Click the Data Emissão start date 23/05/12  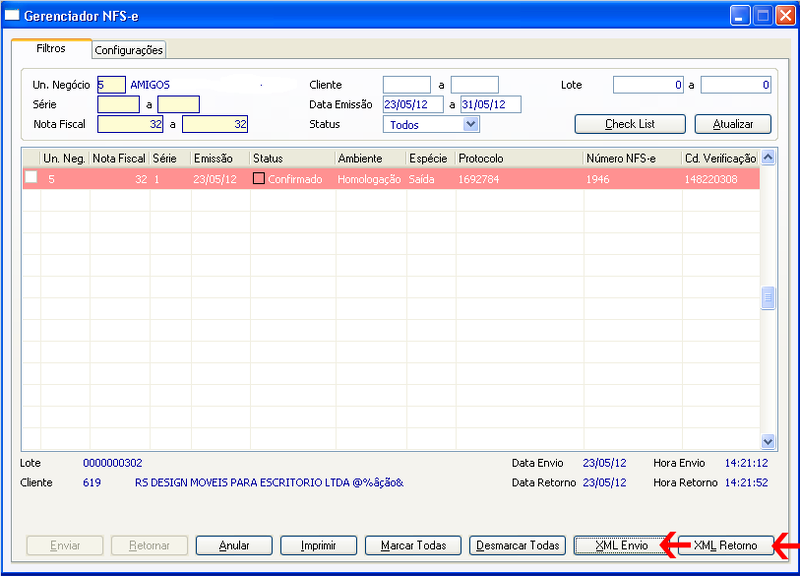[413, 104]
